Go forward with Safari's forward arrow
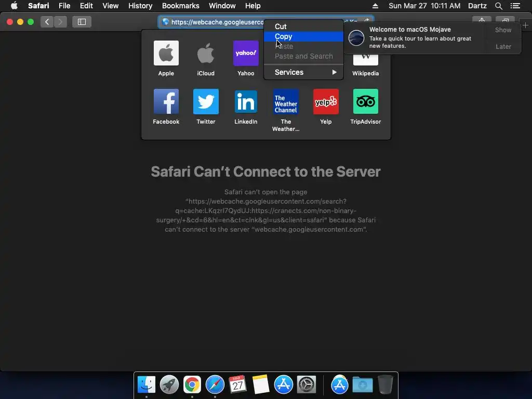The width and height of the screenshot is (532, 399). 60,22
